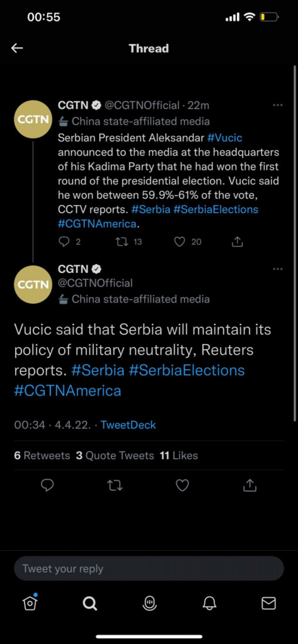
Task: Retweet the first CGTN tweet
Action: (x=122, y=242)
